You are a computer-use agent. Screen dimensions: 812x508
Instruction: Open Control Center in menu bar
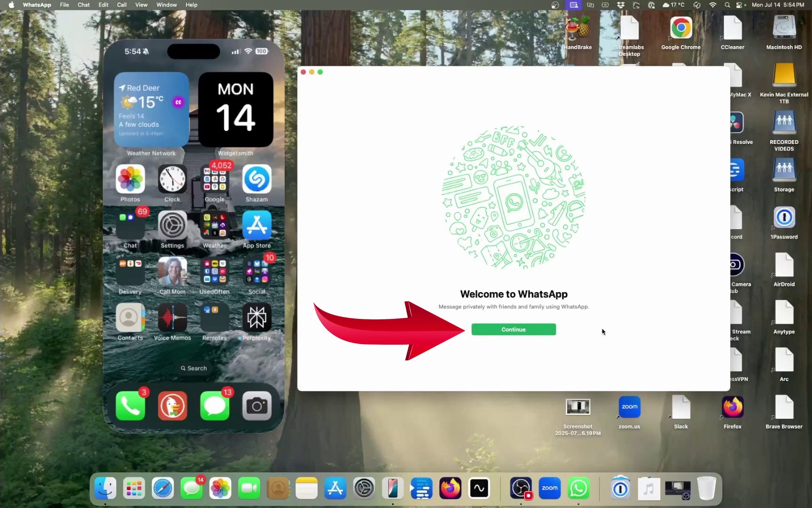(740, 5)
